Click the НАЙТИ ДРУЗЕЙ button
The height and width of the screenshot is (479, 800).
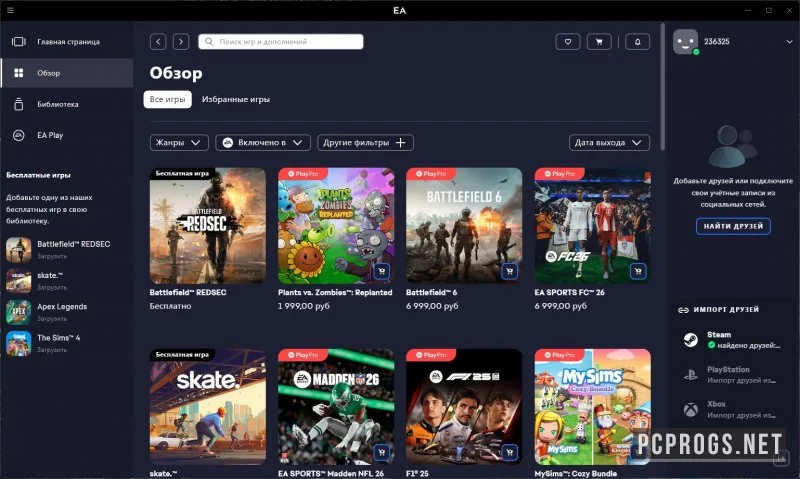[x=733, y=226]
